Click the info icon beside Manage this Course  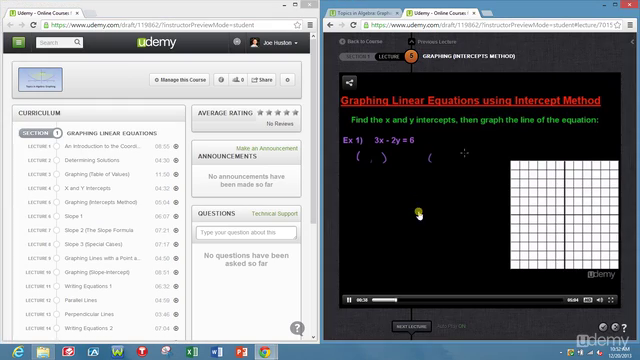point(221,80)
